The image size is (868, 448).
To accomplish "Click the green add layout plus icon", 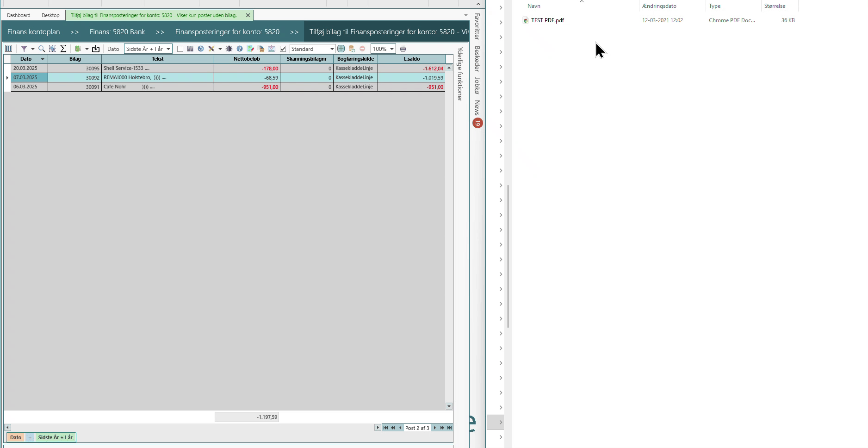I will pos(341,49).
